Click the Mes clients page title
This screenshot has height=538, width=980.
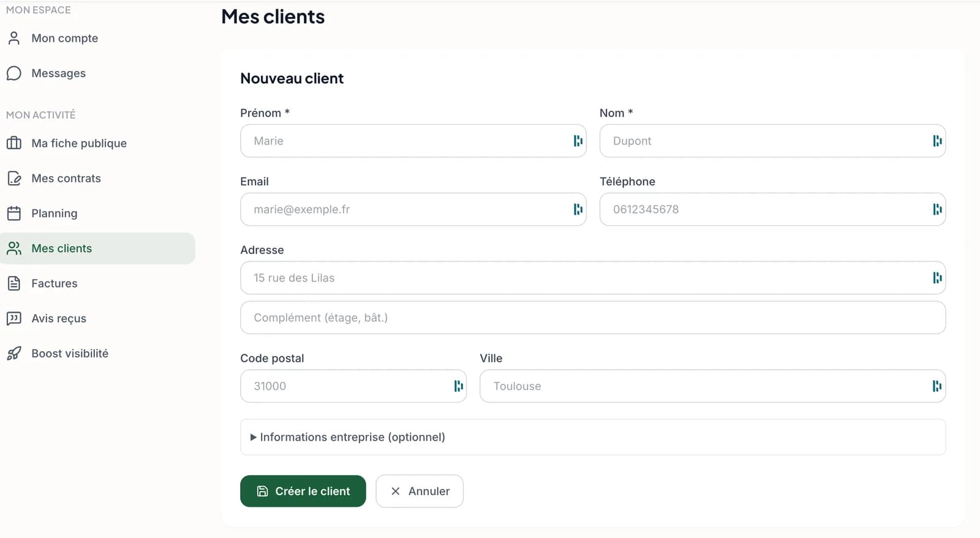pos(273,17)
